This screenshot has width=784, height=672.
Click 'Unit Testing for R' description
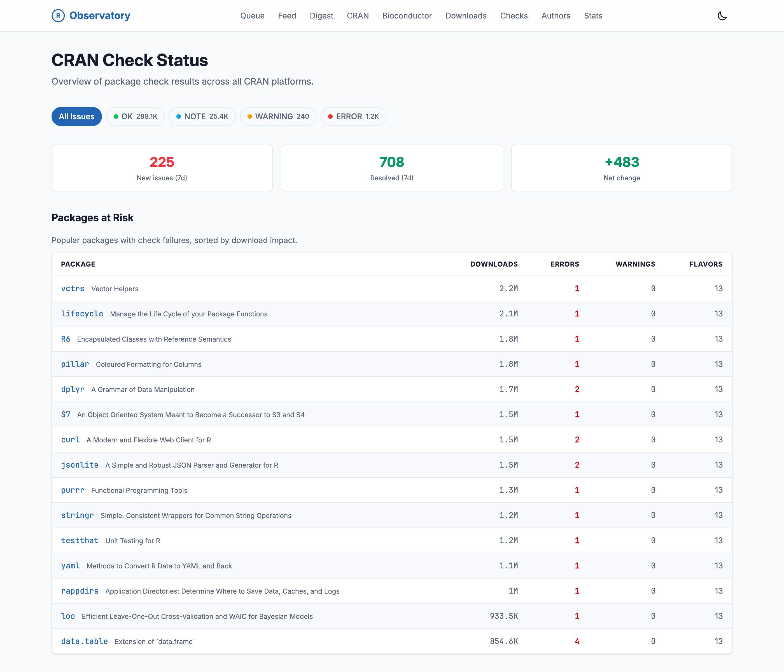tap(132, 541)
